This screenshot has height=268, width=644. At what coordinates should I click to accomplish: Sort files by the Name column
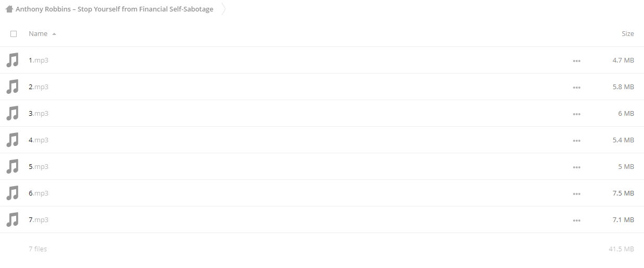[x=38, y=33]
